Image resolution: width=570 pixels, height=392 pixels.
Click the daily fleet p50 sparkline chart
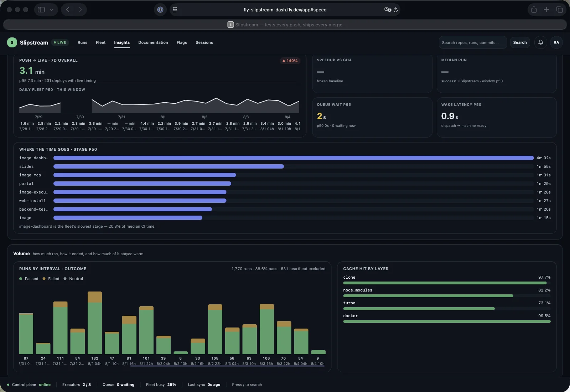coord(159,105)
